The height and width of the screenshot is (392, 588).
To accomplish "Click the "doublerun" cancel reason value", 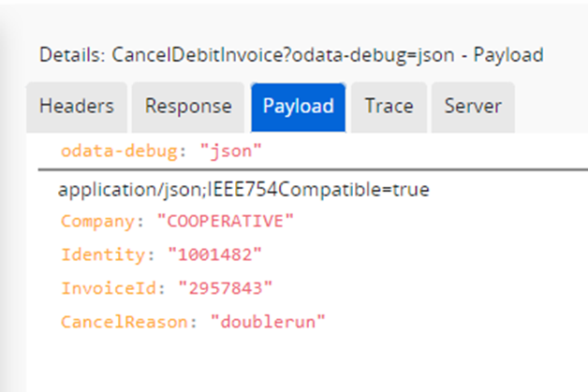I will (268, 322).
